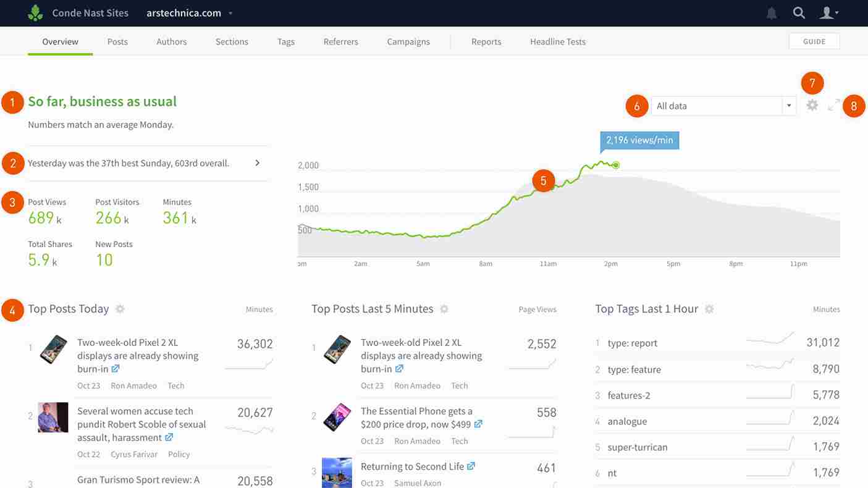
Task: Open the notifications bell icon
Action: coord(771,12)
